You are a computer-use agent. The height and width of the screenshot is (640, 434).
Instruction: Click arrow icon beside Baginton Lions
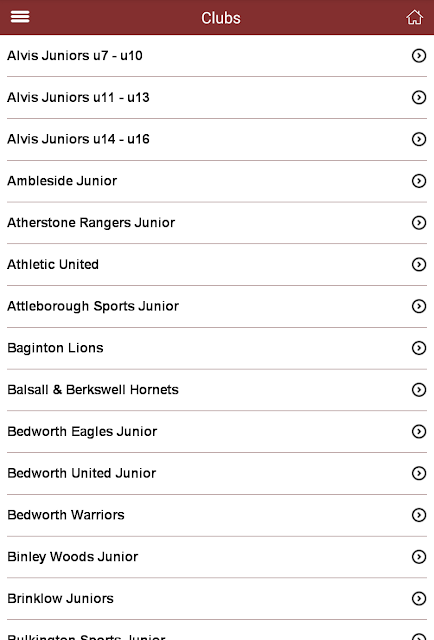pos(419,348)
